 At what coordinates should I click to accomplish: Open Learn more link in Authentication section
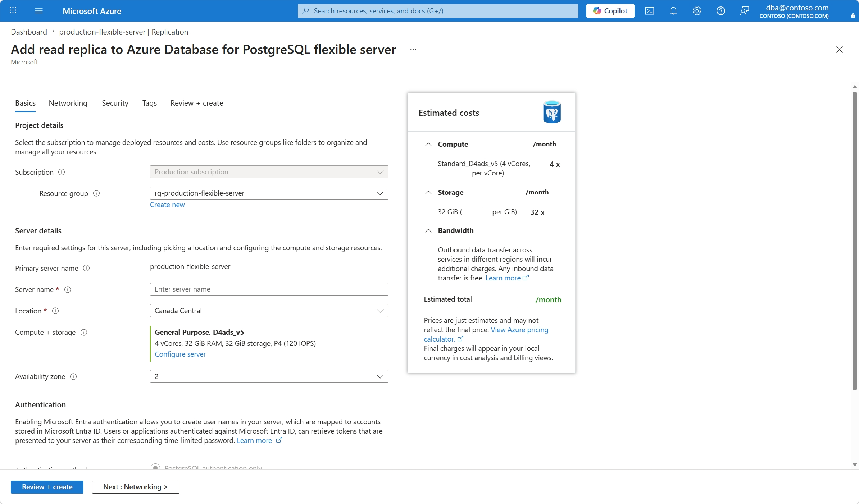pyautogui.click(x=259, y=440)
